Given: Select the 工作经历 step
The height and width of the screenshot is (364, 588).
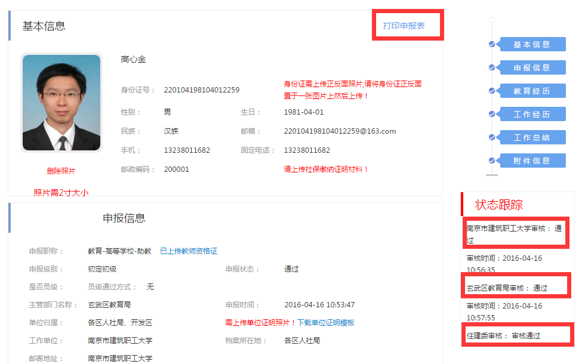Looking at the screenshot, I should (x=532, y=114).
